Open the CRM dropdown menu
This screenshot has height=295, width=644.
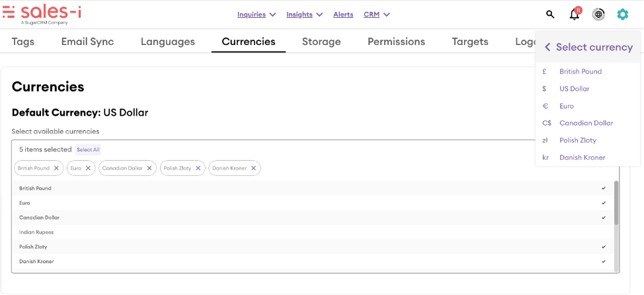pyautogui.click(x=377, y=15)
